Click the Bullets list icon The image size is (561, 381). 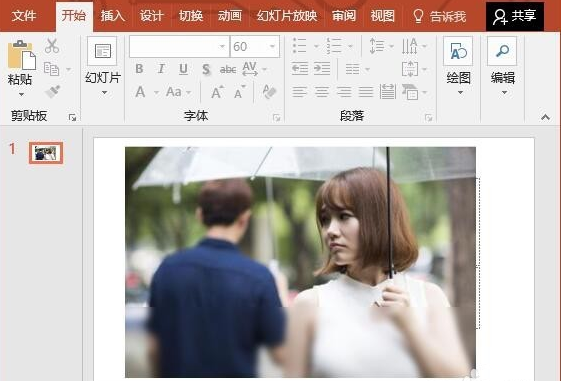pos(300,46)
